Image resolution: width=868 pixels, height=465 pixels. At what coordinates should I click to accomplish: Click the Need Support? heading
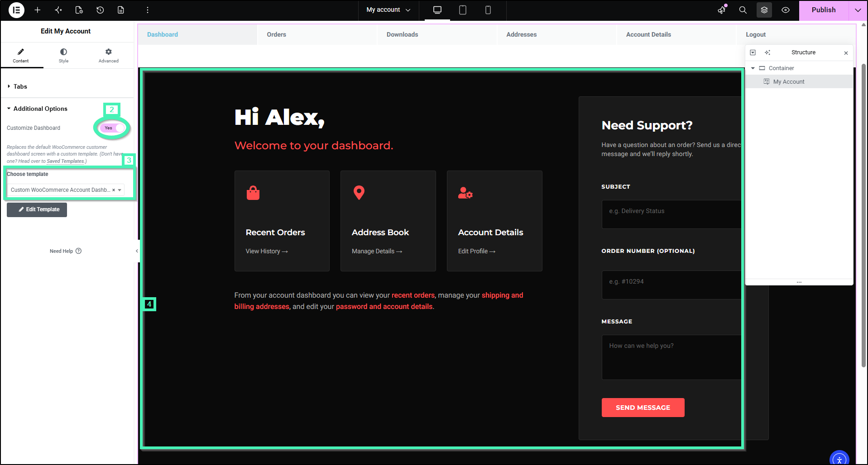tap(647, 125)
